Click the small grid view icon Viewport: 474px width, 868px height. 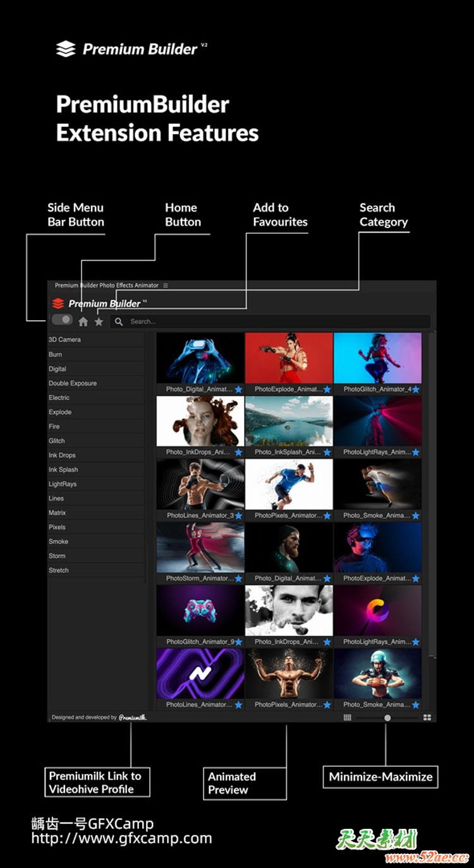[347, 718]
